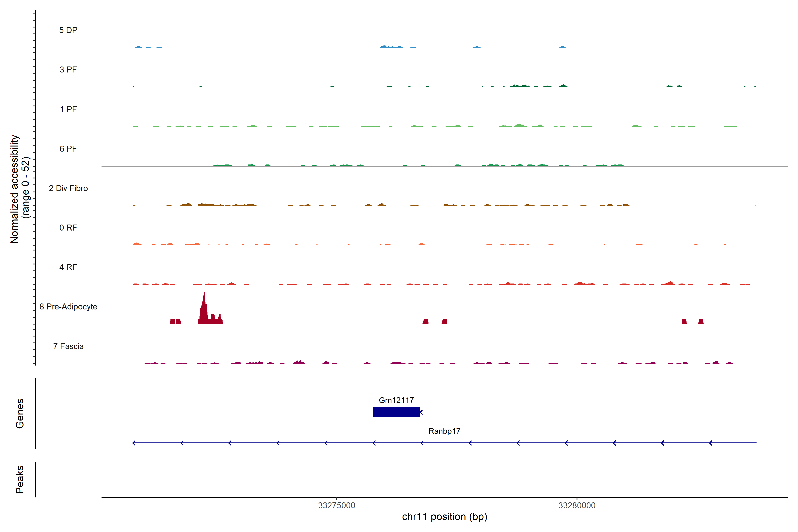Click the 4 RF track label
The height and width of the screenshot is (532, 798).
pos(68,267)
